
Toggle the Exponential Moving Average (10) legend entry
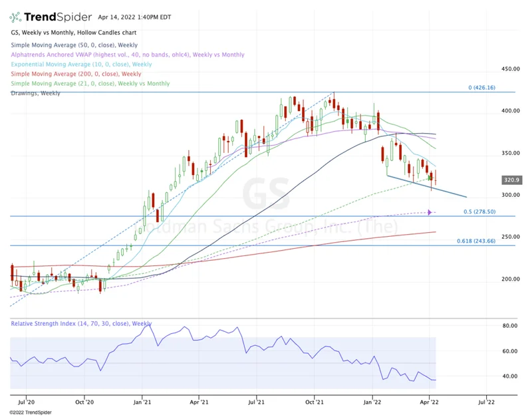pos(80,65)
